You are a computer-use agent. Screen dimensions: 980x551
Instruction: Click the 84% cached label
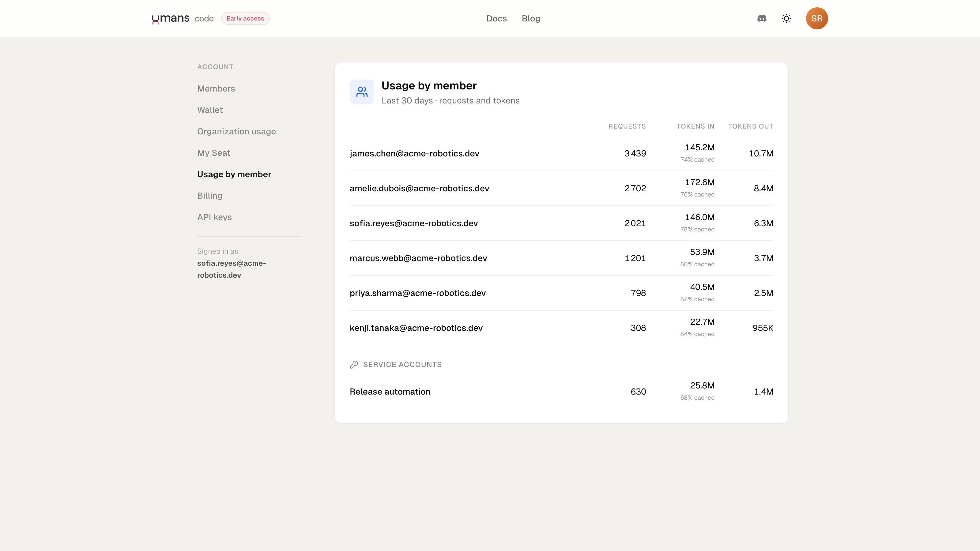tap(697, 334)
